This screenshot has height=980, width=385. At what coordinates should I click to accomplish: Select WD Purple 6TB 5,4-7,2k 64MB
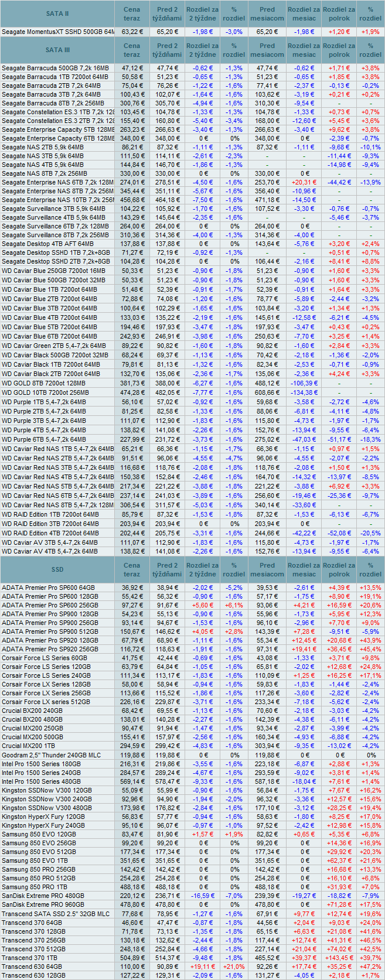pyautogui.click(x=44, y=439)
